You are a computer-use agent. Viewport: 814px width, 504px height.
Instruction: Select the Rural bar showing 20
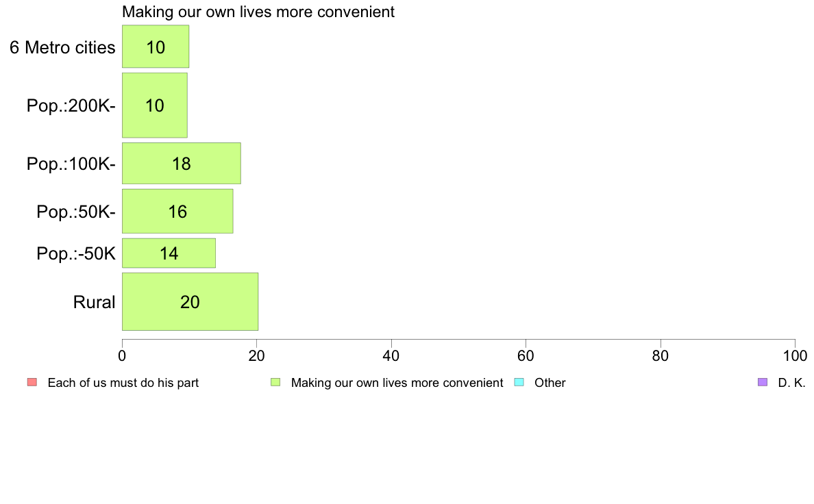[x=190, y=301]
